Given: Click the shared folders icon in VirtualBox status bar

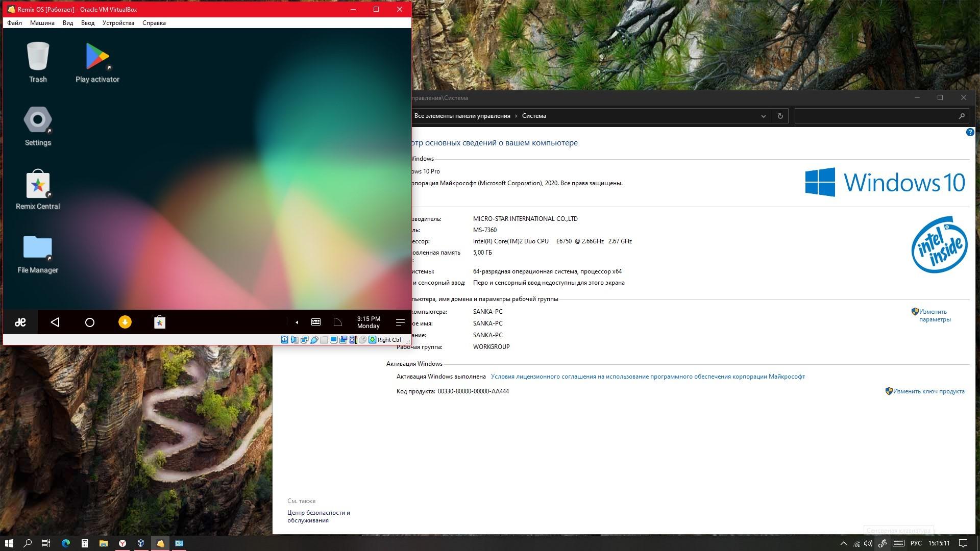Looking at the screenshot, I should click(x=324, y=339).
